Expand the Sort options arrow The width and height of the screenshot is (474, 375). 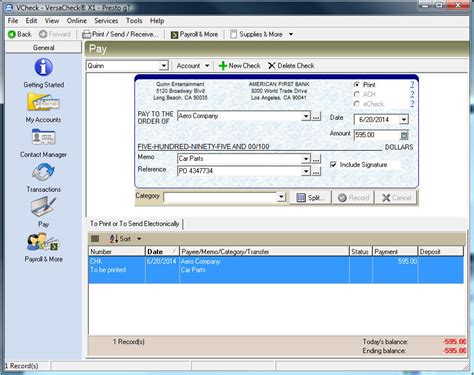tap(139, 239)
